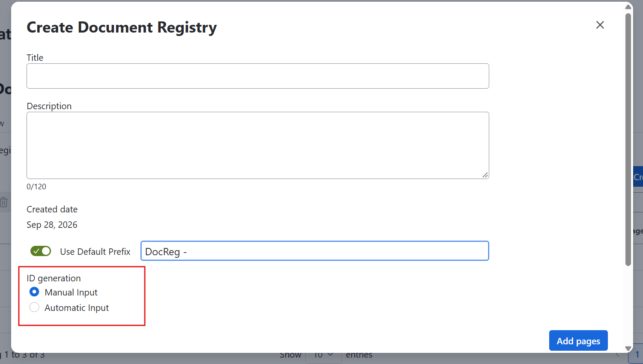Screen dimensions: 643x364
Task: Click the previous page chevron in pagination
Action: click(x=617, y=355)
